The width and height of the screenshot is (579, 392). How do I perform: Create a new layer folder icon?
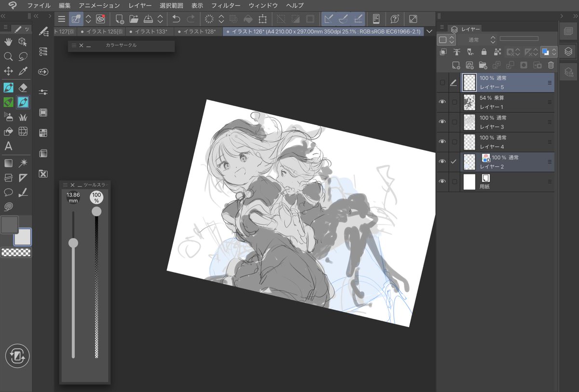483,65
